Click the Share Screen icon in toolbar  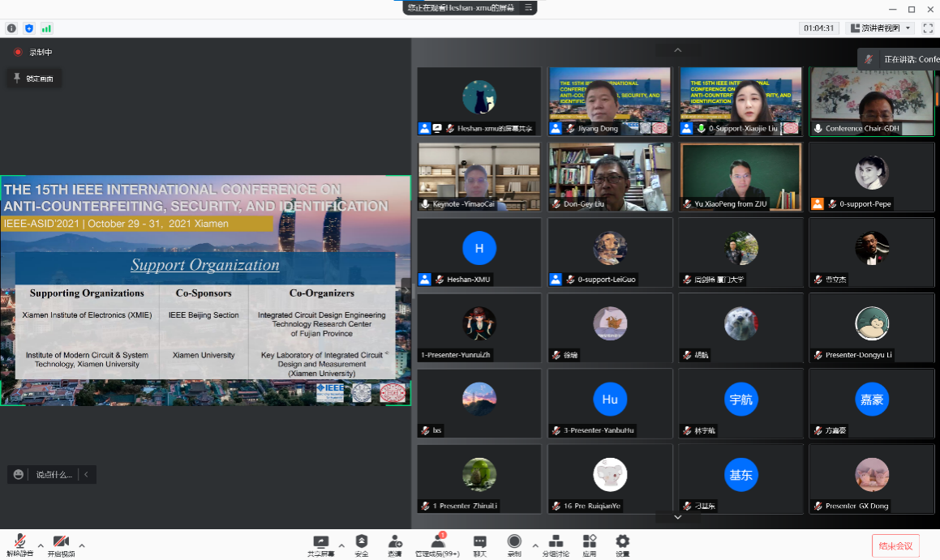coord(321,542)
